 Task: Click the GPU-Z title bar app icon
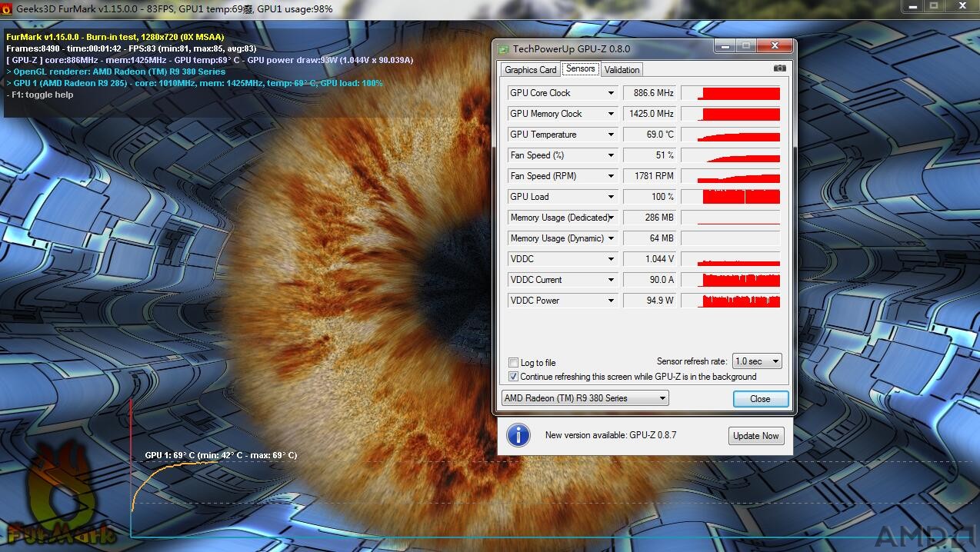coord(503,49)
